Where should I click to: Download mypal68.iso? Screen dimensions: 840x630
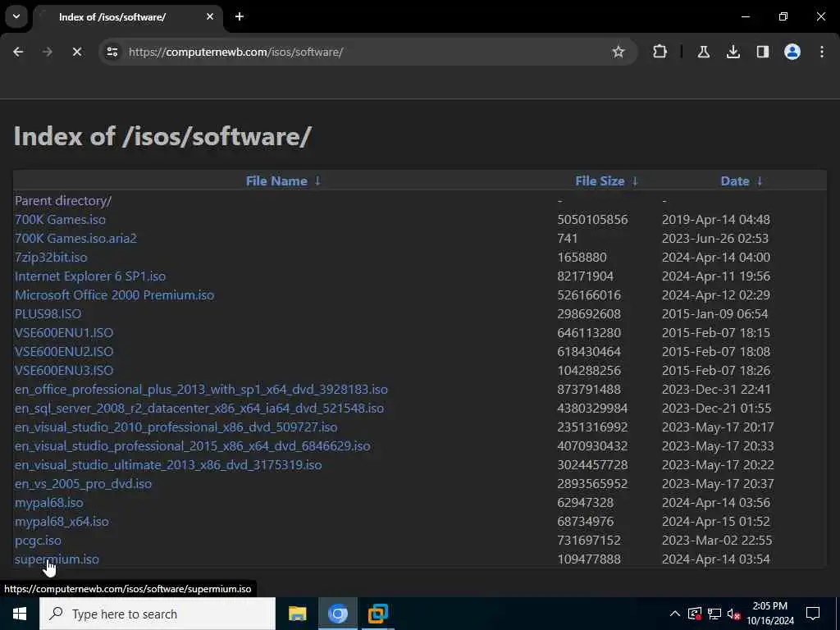click(48, 503)
